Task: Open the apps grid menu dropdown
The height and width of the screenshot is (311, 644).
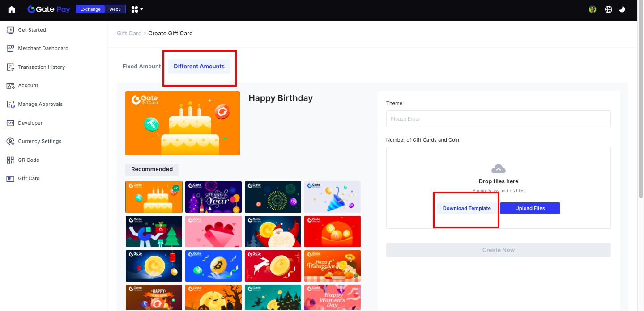Action: coord(137,9)
